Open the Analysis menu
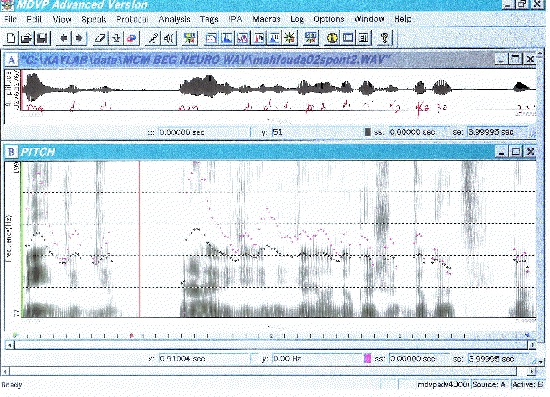The image size is (550, 397). pyautogui.click(x=174, y=19)
